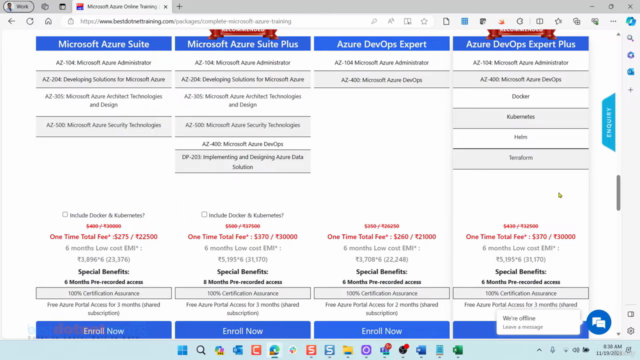
Task: Go back to the previous page
Action: (x=11, y=21)
